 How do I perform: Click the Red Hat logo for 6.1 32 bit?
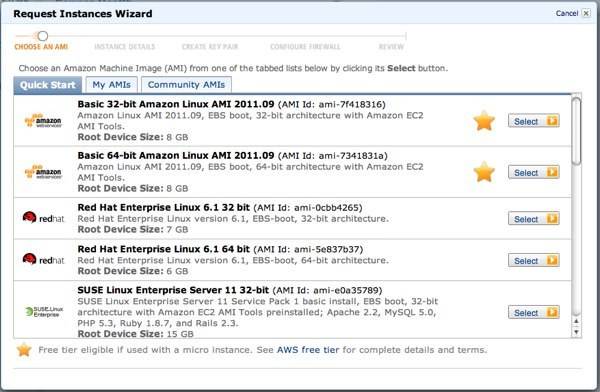pos(43,218)
